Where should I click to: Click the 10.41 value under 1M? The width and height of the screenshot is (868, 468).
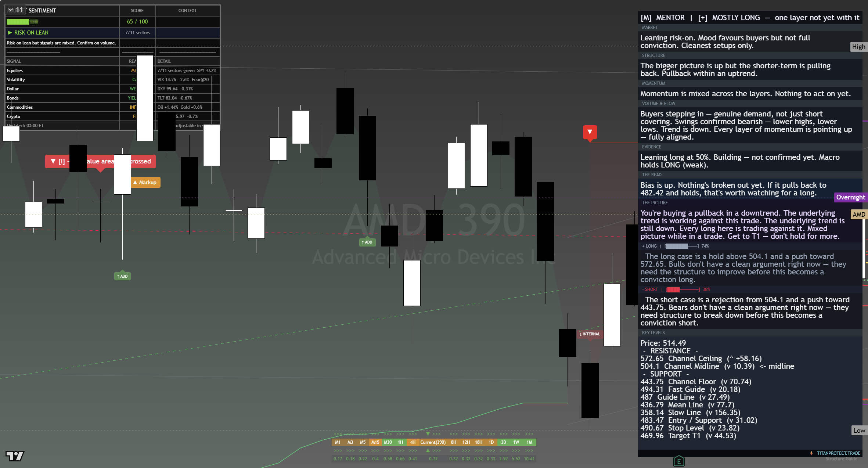pos(529,459)
